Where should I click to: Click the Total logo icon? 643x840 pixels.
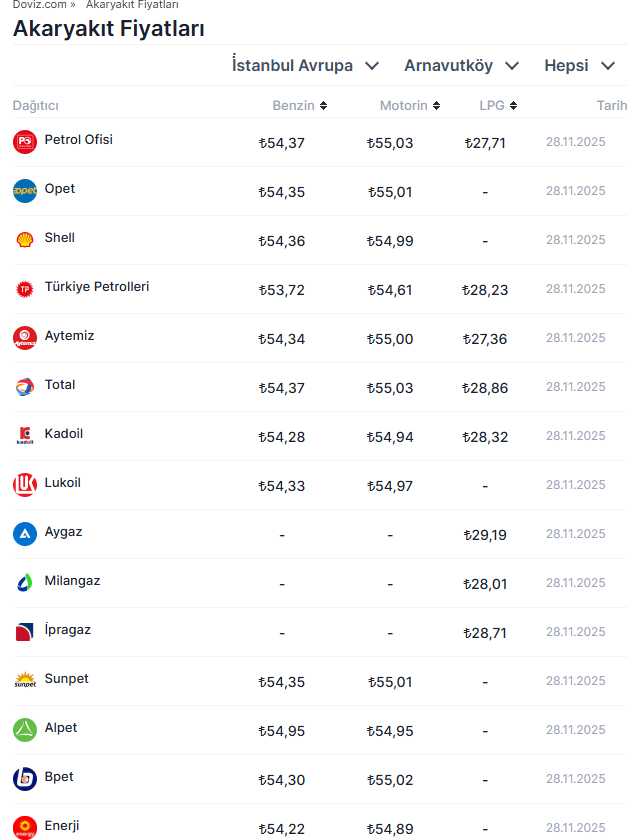click(x=25, y=387)
